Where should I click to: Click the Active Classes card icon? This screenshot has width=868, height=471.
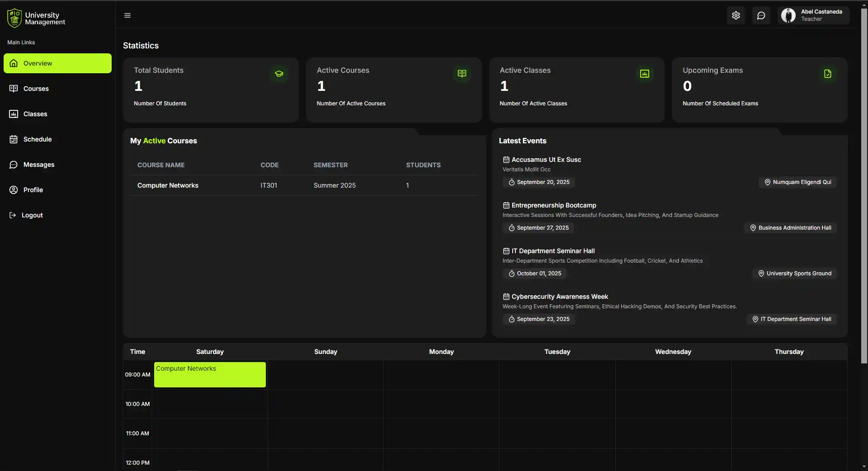(x=645, y=74)
